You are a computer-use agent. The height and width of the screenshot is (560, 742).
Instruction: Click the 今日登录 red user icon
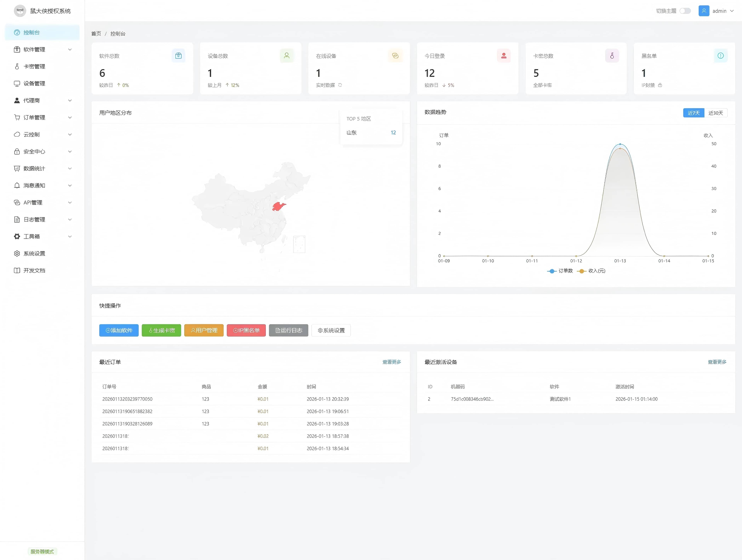tap(504, 56)
